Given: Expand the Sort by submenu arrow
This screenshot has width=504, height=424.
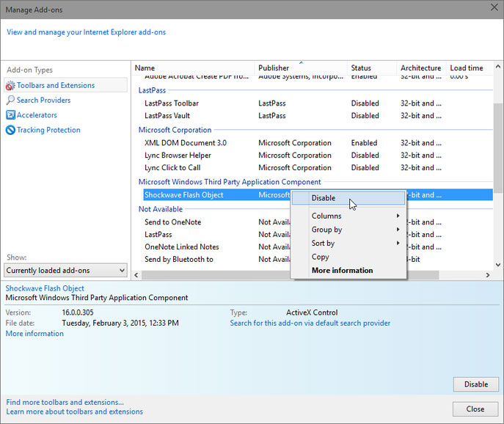Looking at the screenshot, I should 398,243.
